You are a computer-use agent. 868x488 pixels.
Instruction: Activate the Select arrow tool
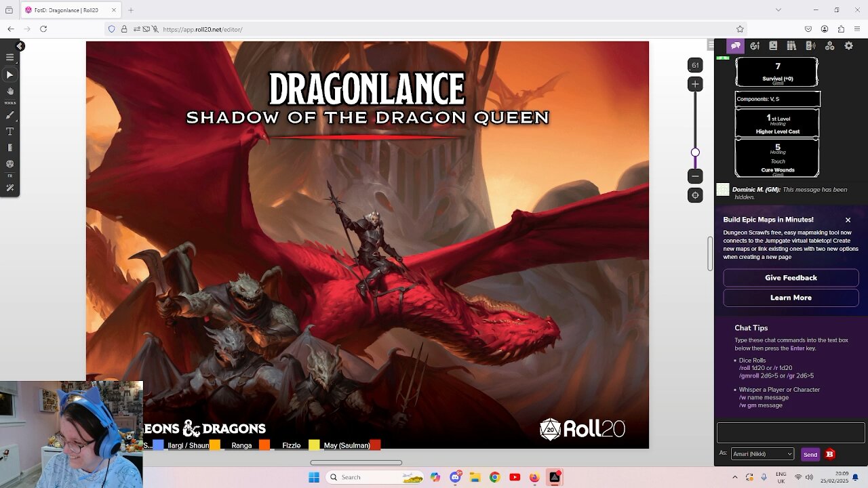9,75
